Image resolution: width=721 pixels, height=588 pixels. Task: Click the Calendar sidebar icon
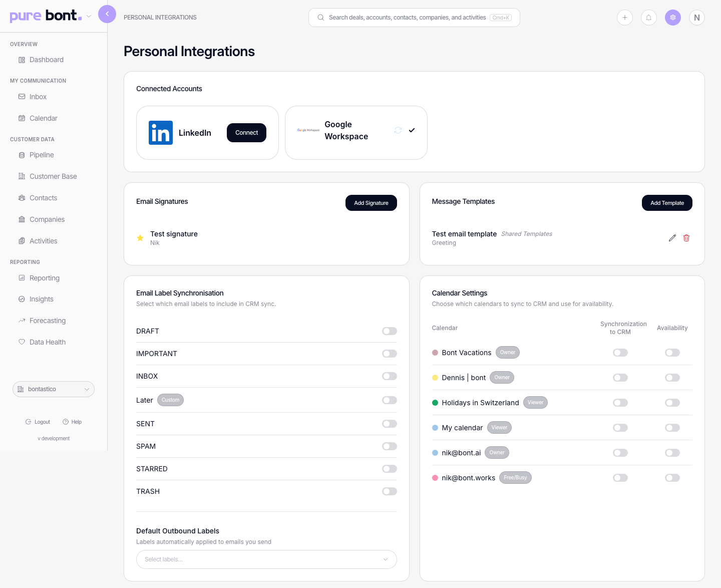tap(22, 118)
